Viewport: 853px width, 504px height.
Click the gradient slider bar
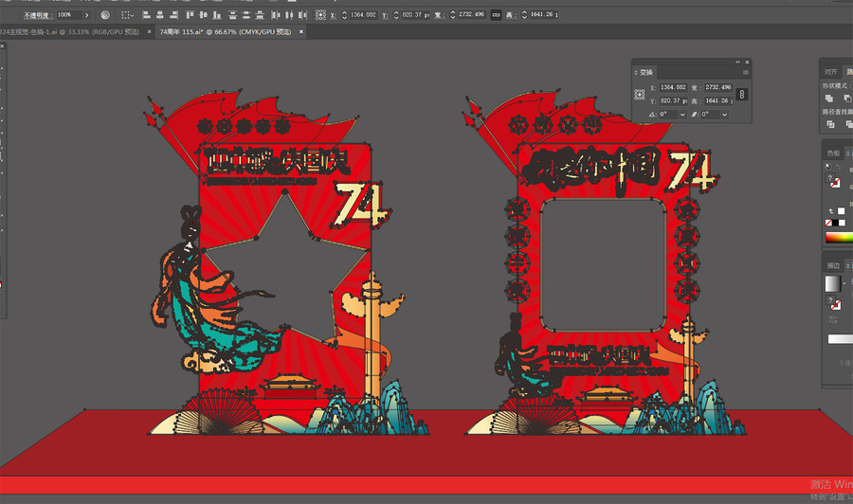(x=840, y=339)
